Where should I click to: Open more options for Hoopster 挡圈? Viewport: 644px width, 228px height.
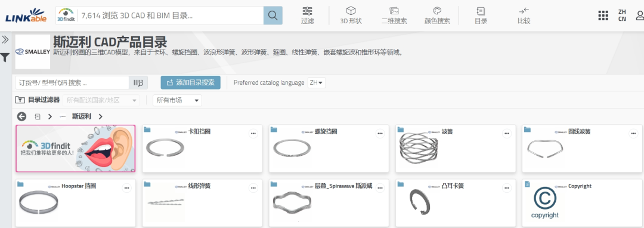pos(127,188)
